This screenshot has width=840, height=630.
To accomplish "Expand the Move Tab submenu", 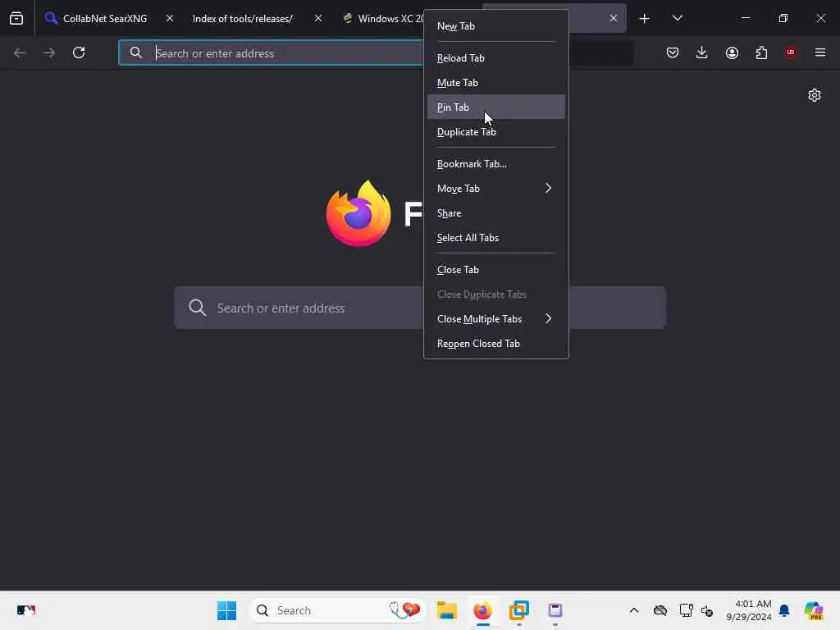I will click(x=496, y=189).
